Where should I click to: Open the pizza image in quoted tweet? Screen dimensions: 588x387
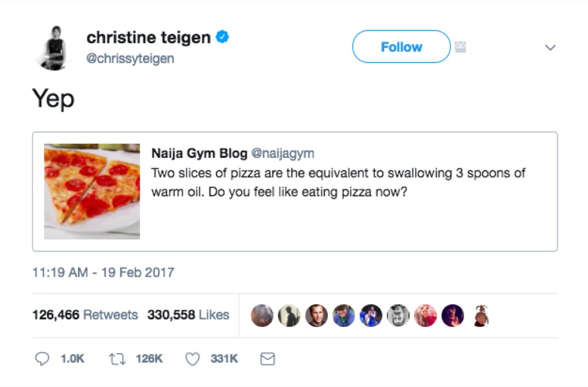(92, 191)
